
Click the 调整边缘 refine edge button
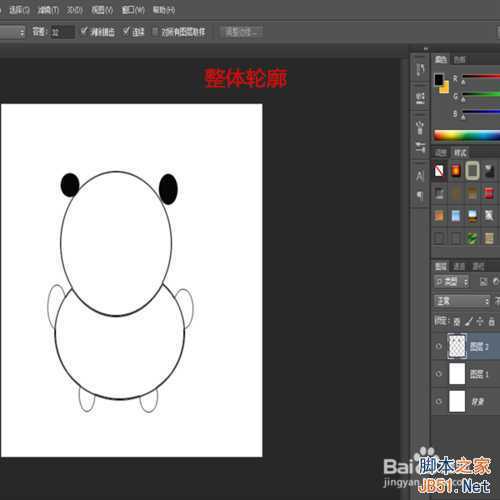242,32
